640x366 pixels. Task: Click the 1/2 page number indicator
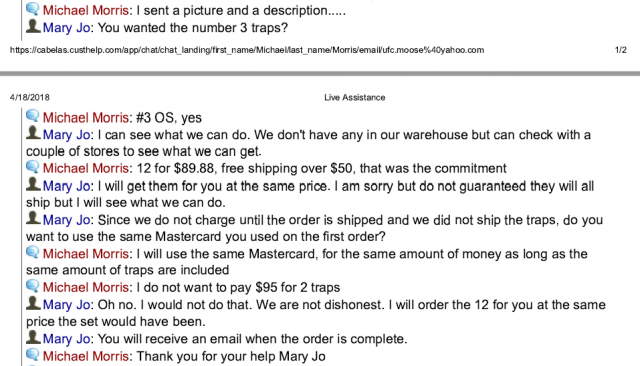(620, 50)
